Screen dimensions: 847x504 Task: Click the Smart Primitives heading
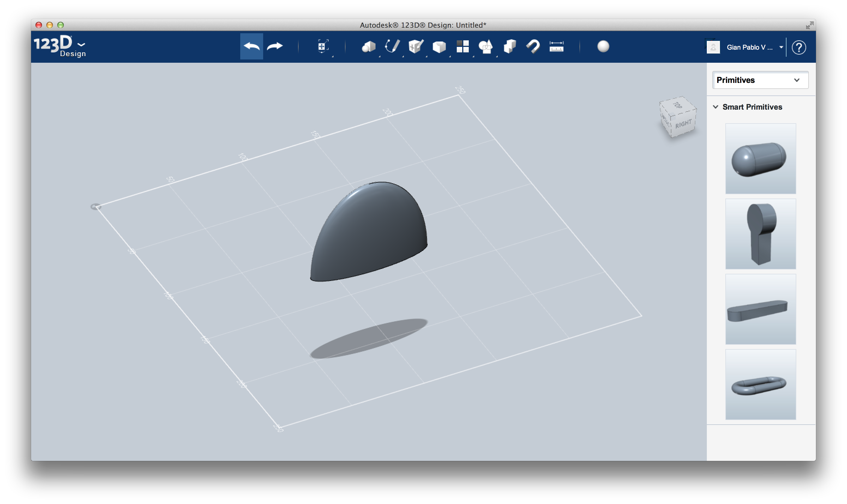click(x=752, y=107)
